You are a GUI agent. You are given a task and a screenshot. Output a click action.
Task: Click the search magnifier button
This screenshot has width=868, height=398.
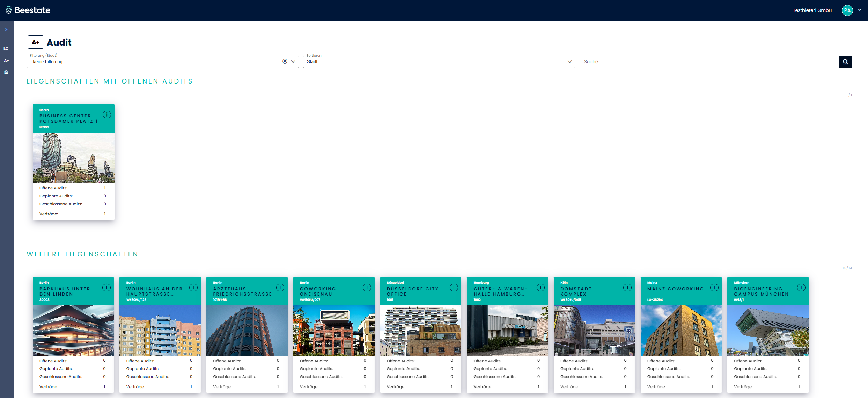(845, 62)
